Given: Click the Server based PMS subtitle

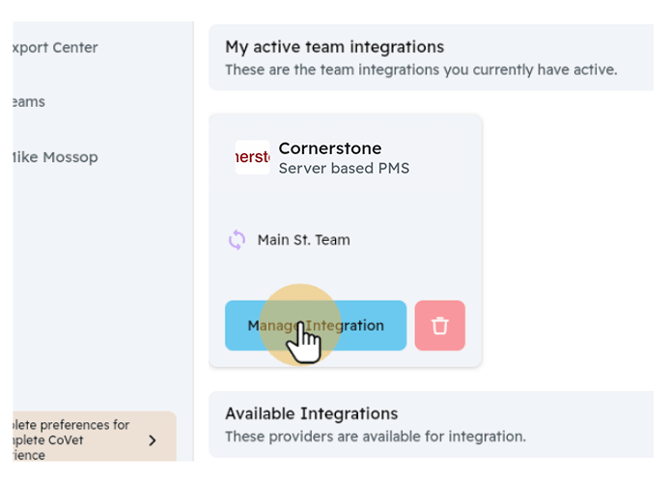Looking at the screenshot, I should pyautogui.click(x=343, y=168).
